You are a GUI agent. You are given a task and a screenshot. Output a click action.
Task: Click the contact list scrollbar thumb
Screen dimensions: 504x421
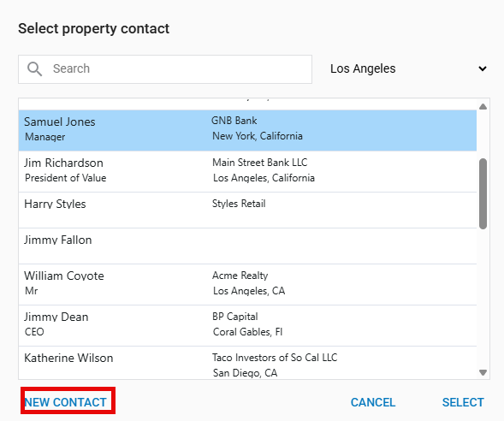(x=483, y=193)
